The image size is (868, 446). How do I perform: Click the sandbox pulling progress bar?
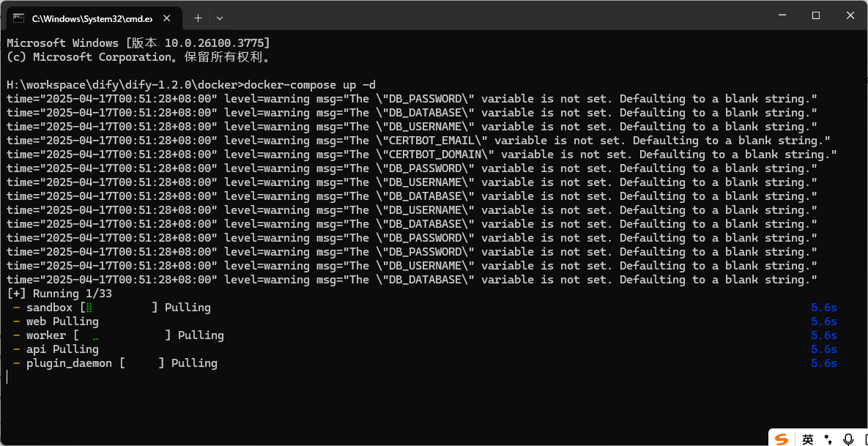pyautogui.click(x=119, y=308)
